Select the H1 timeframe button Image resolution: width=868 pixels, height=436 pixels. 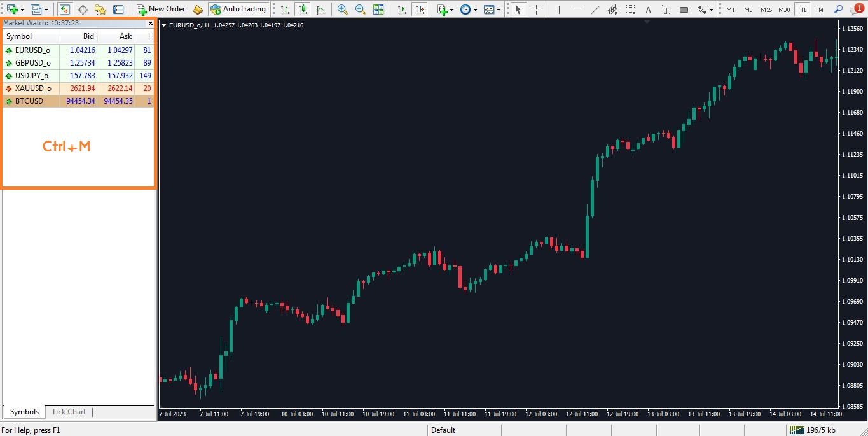point(802,10)
